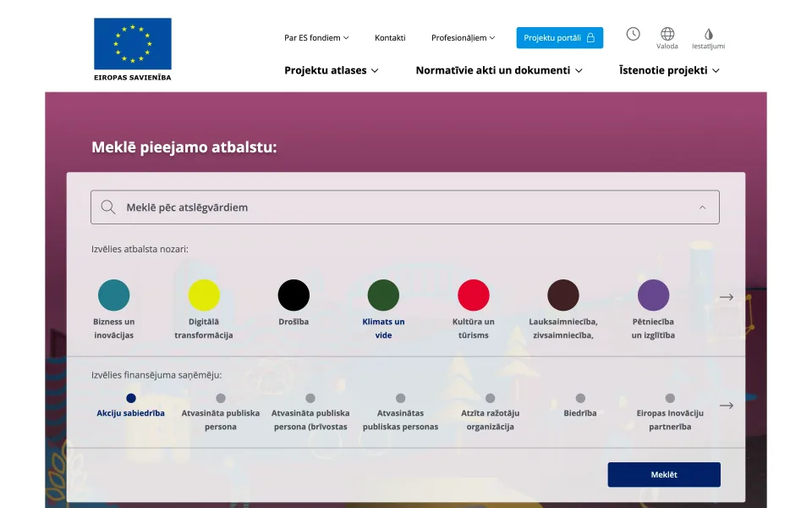The image size is (812, 508).
Task: Open the Iestatījumi droplet settings icon
Action: point(709,34)
